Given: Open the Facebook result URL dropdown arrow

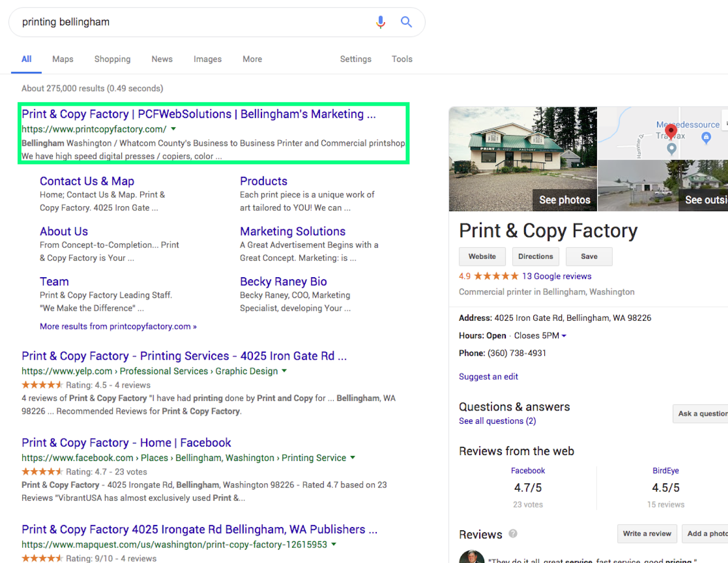Looking at the screenshot, I should pos(353,458).
